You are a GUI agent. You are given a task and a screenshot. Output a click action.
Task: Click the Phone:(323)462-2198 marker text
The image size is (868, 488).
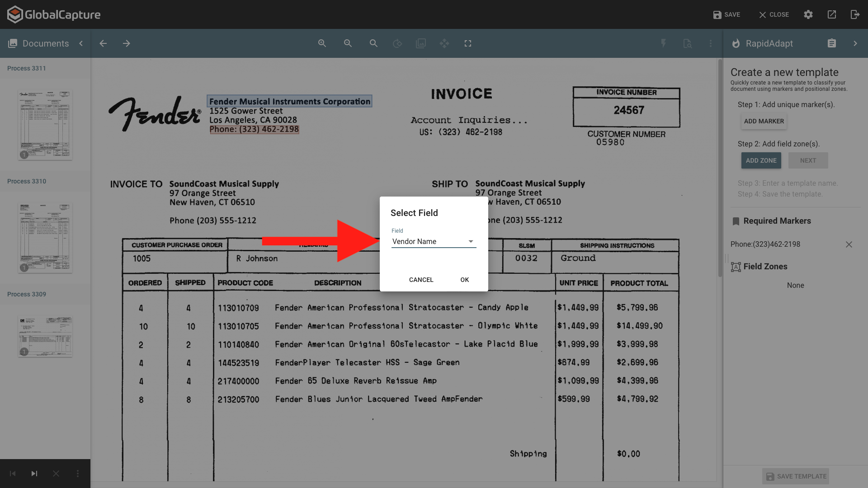click(765, 244)
